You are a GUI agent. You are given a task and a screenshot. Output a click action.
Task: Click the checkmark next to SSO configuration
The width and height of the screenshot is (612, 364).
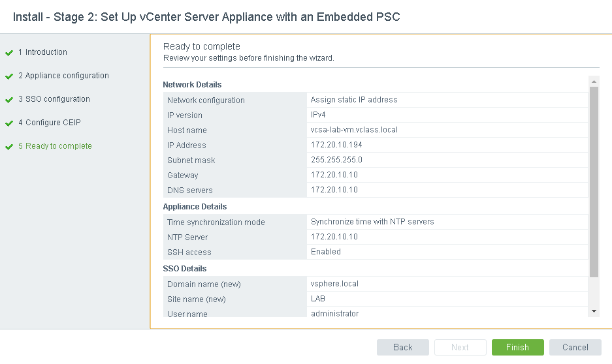[x=9, y=100]
